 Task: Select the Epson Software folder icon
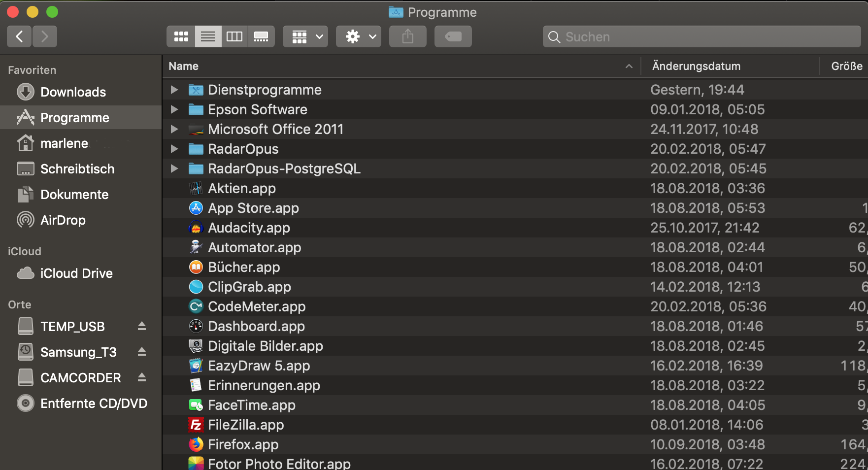point(196,109)
